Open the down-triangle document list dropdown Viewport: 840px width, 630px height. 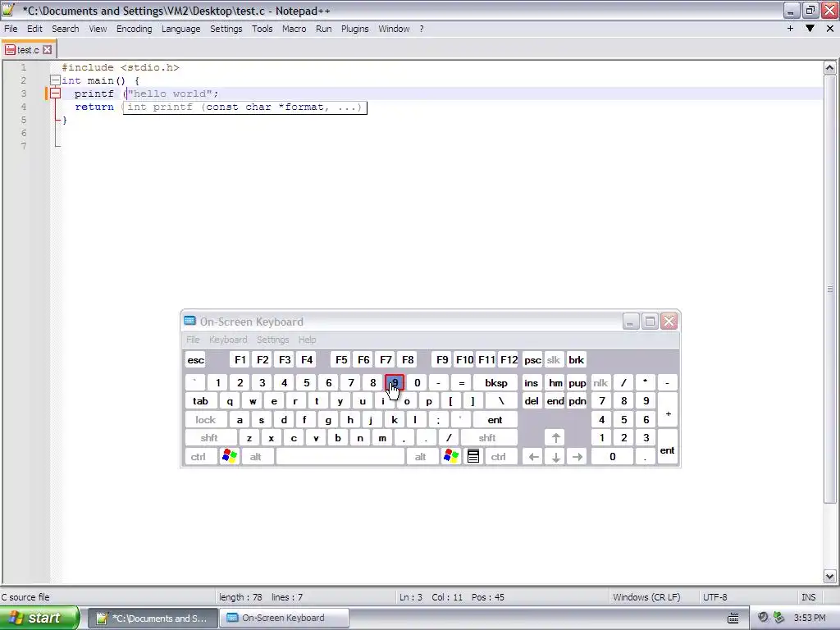click(810, 29)
